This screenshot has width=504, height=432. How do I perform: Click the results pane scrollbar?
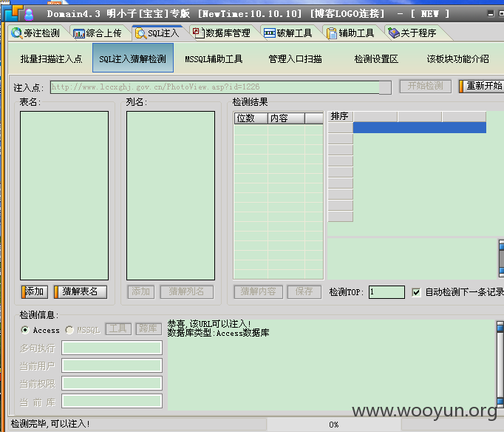[x=501, y=258]
